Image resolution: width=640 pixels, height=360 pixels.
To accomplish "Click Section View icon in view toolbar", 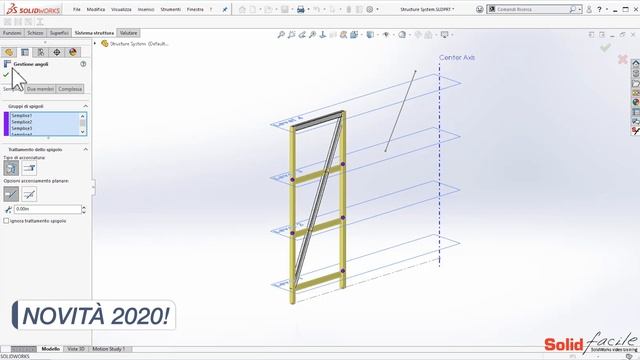I will pyautogui.click(x=344, y=35).
